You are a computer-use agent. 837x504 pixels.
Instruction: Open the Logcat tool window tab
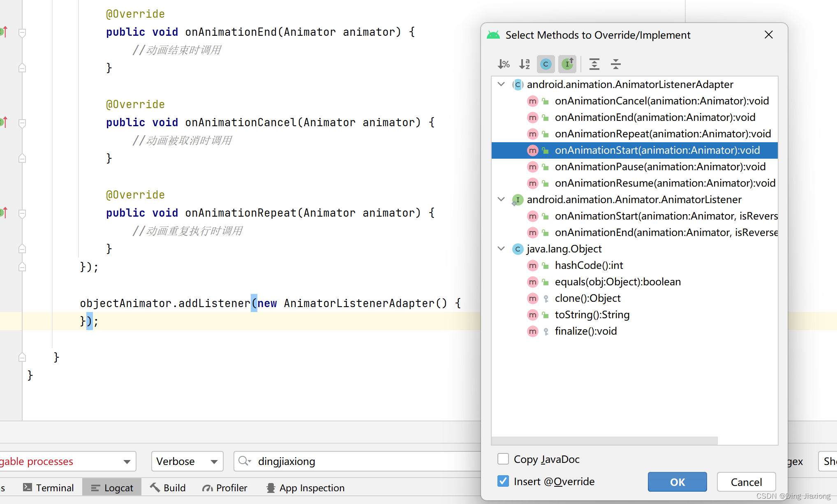[x=112, y=488]
